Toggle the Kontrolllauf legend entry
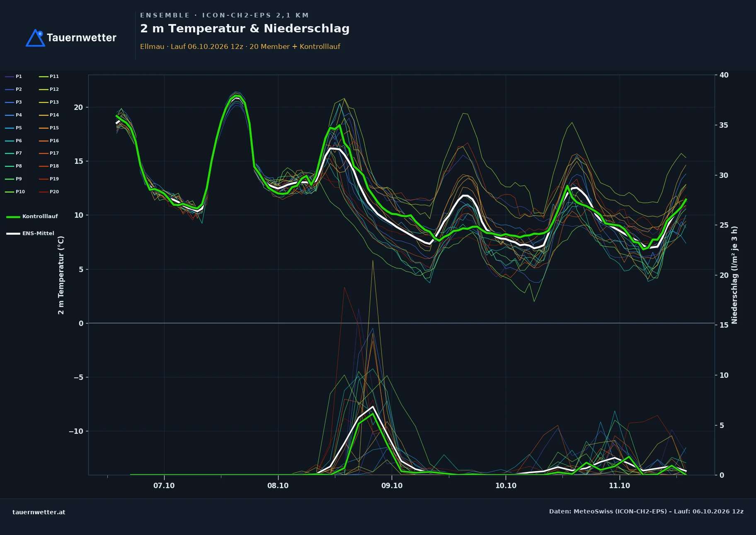This screenshot has height=535, width=756. (32, 216)
